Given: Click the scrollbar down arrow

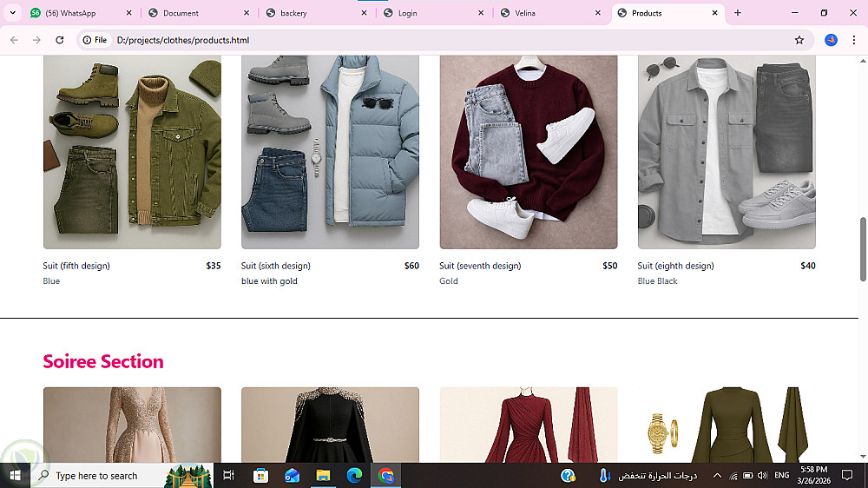Looking at the screenshot, I should tap(863, 457).
